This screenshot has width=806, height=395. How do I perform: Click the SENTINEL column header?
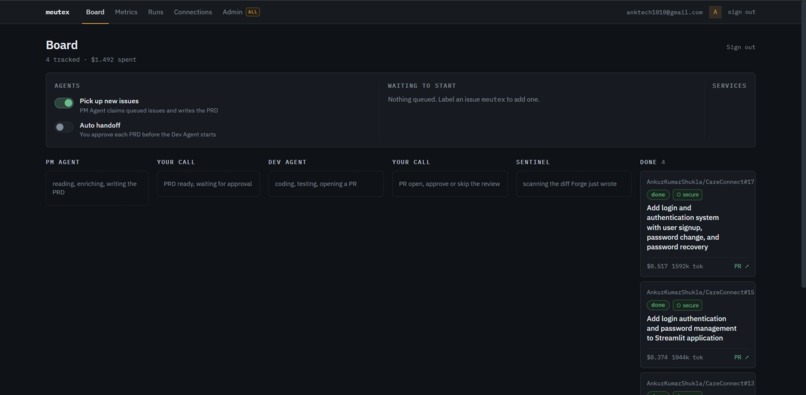tap(533, 162)
